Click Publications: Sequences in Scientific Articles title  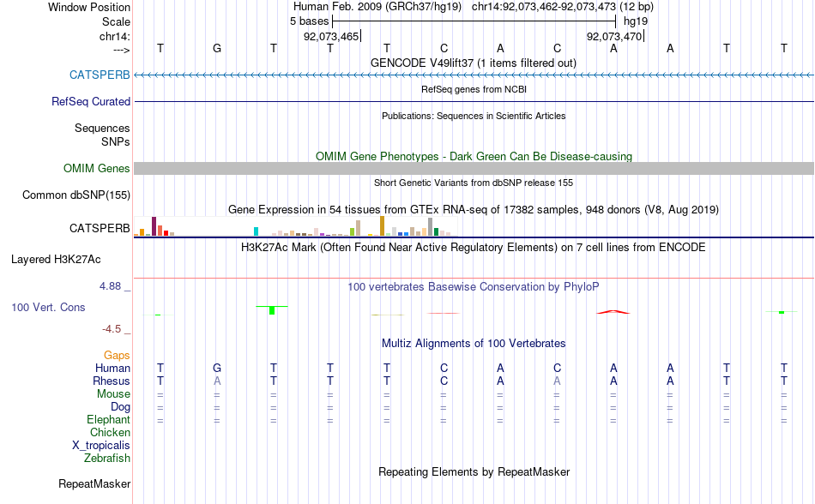click(x=474, y=116)
